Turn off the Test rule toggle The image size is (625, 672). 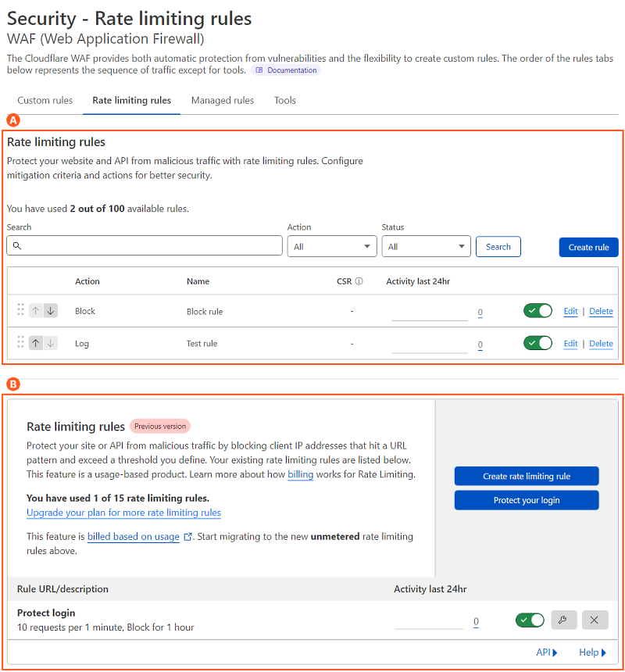[537, 343]
